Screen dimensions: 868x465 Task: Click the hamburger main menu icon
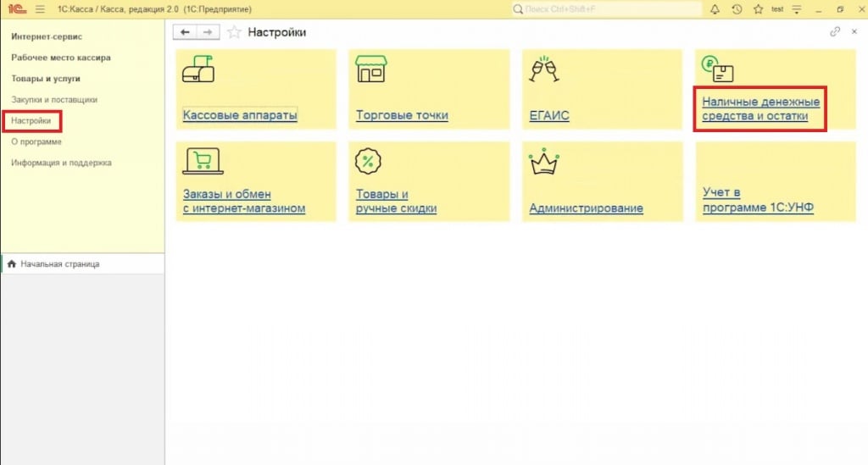[40, 9]
